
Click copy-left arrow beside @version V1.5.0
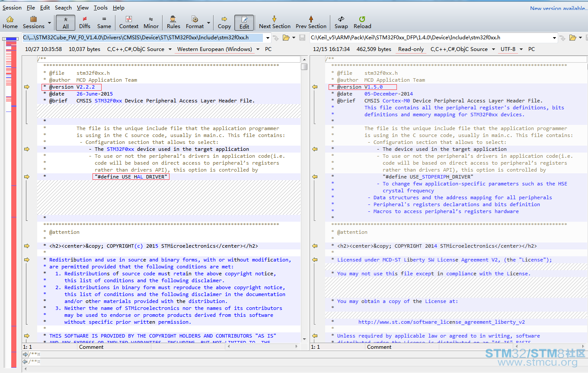pos(315,87)
